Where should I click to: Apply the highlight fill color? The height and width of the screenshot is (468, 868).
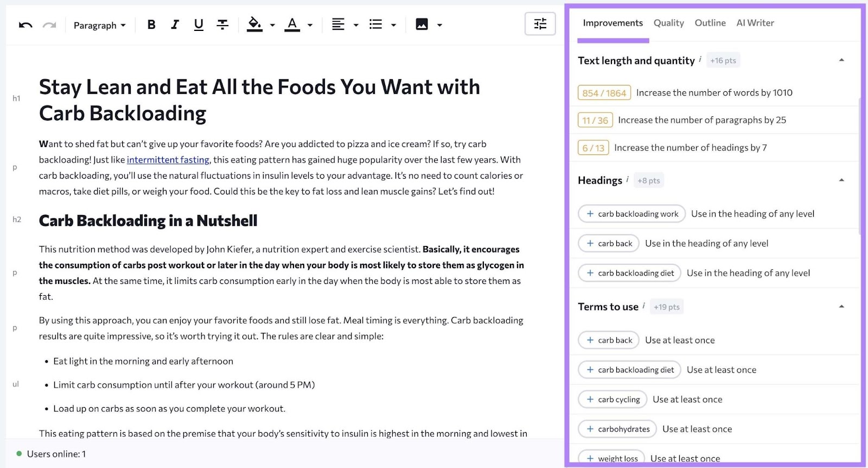(254, 24)
